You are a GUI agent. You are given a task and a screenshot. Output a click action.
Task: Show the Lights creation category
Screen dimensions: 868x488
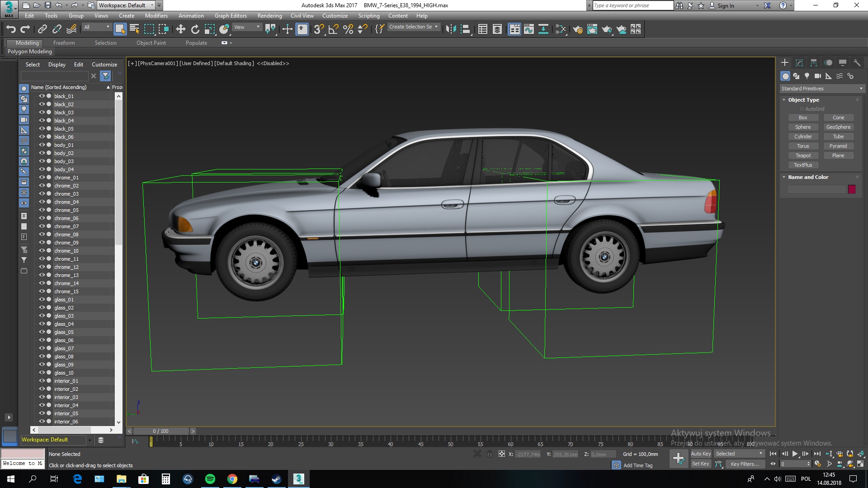[807, 76]
